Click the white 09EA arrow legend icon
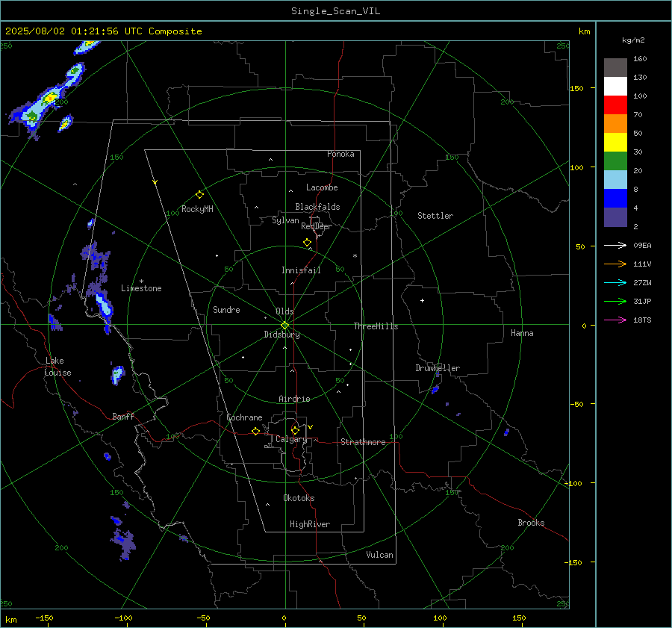Image resolution: width=672 pixels, height=628 pixels. coord(615,245)
